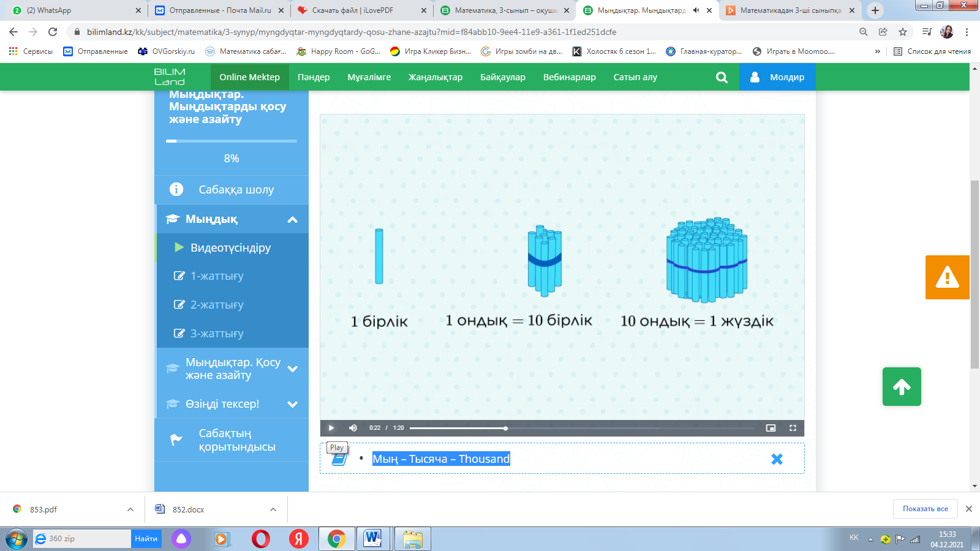Collapse the Мыңдық section

coord(232,219)
